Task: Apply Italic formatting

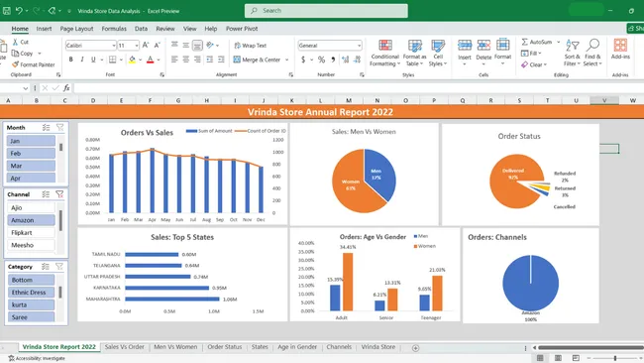Action: click(82, 60)
